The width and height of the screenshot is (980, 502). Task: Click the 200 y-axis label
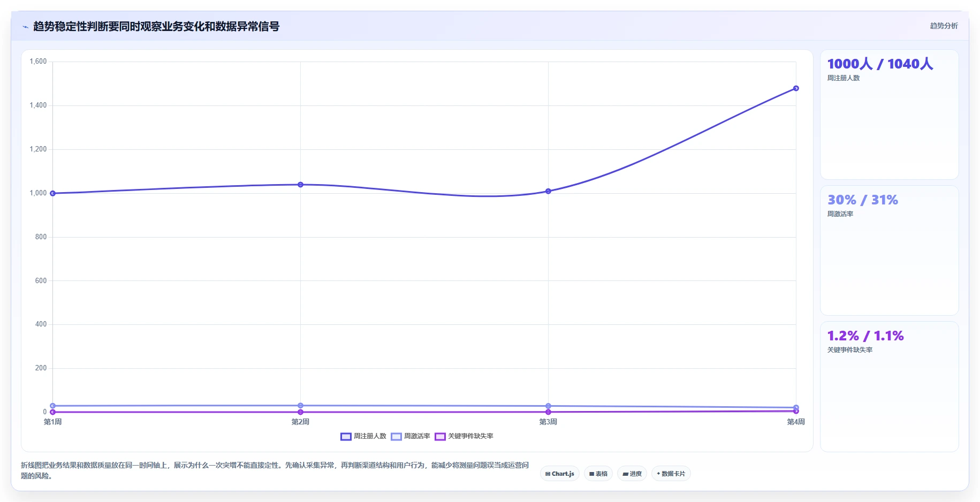click(x=41, y=368)
